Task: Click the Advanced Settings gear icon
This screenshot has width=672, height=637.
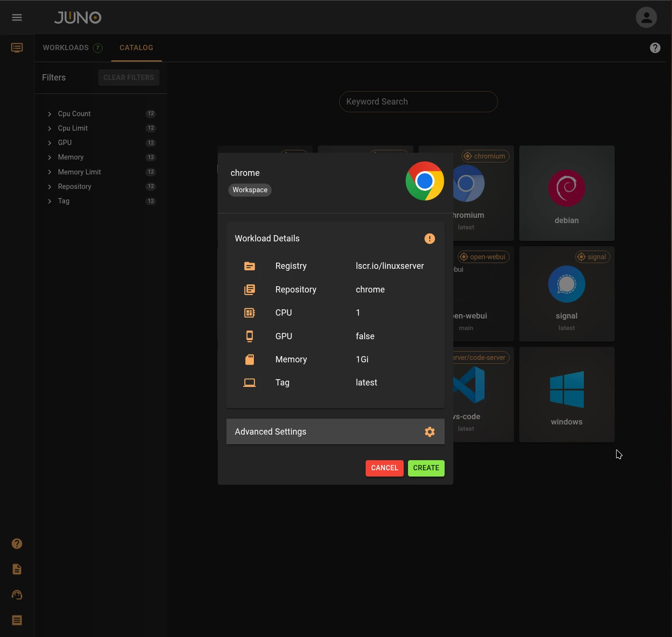Action: pos(430,432)
